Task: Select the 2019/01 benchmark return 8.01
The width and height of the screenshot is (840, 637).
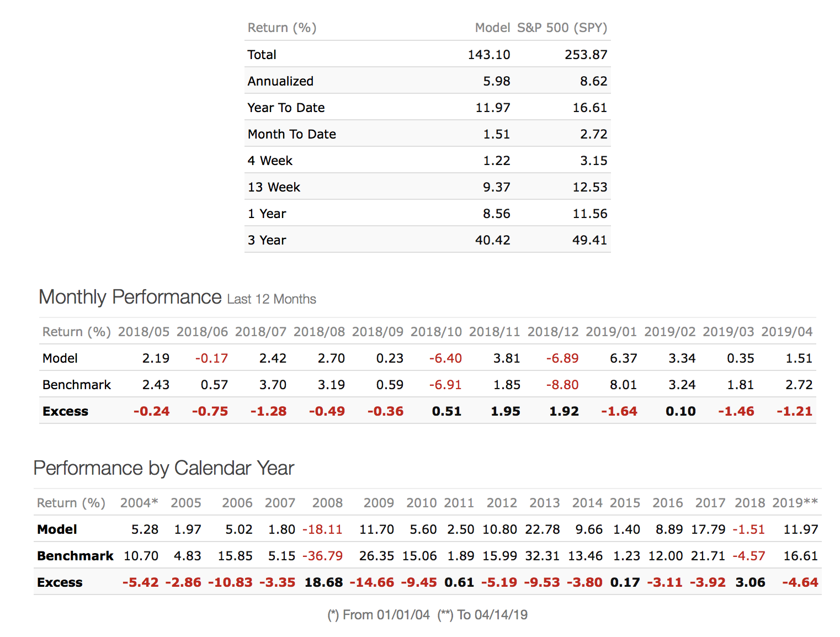Action: point(623,385)
